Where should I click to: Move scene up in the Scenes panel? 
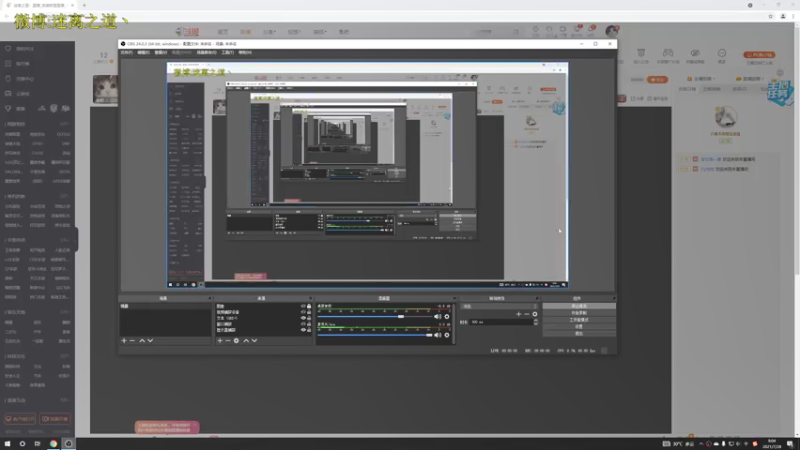click(142, 340)
